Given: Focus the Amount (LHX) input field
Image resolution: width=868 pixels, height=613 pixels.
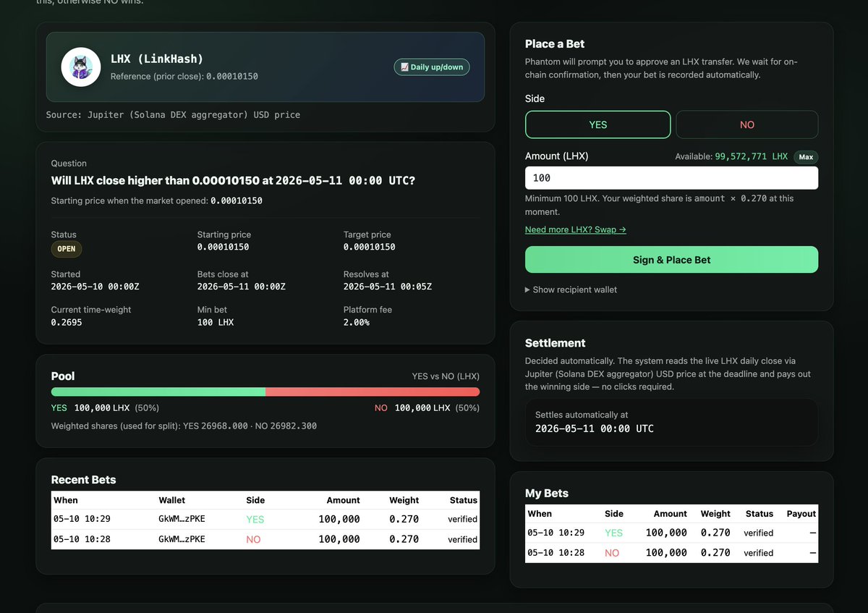Looking at the screenshot, I should point(672,178).
